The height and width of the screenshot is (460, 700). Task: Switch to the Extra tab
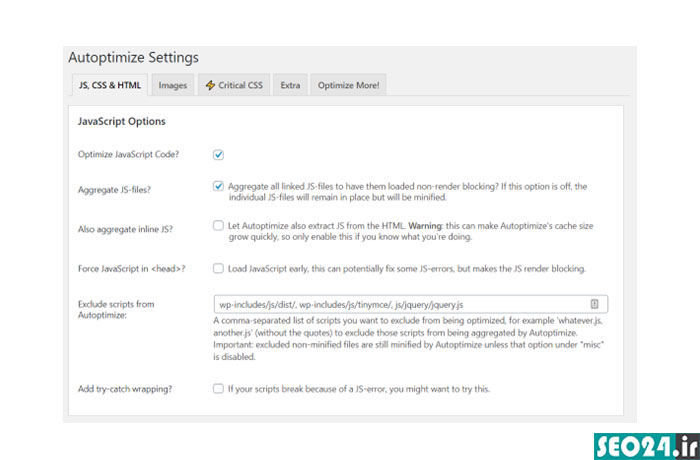290,85
